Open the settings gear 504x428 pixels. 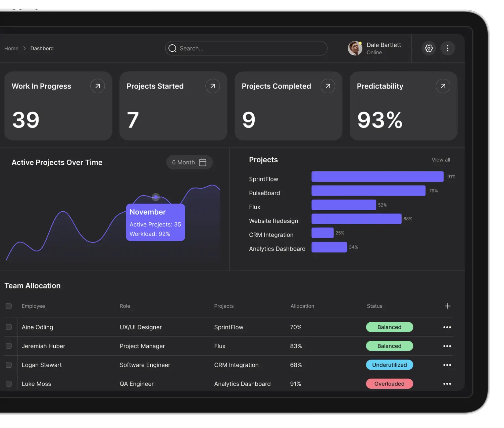click(429, 48)
